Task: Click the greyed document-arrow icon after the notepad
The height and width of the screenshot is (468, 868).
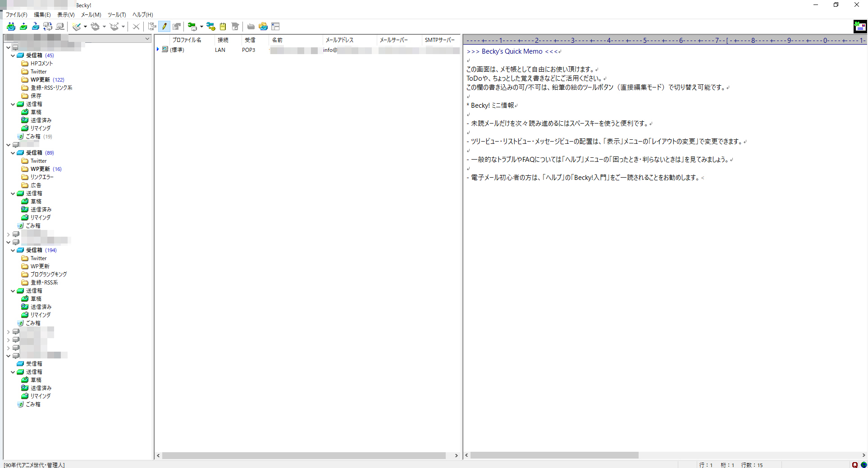Action: 235,27
